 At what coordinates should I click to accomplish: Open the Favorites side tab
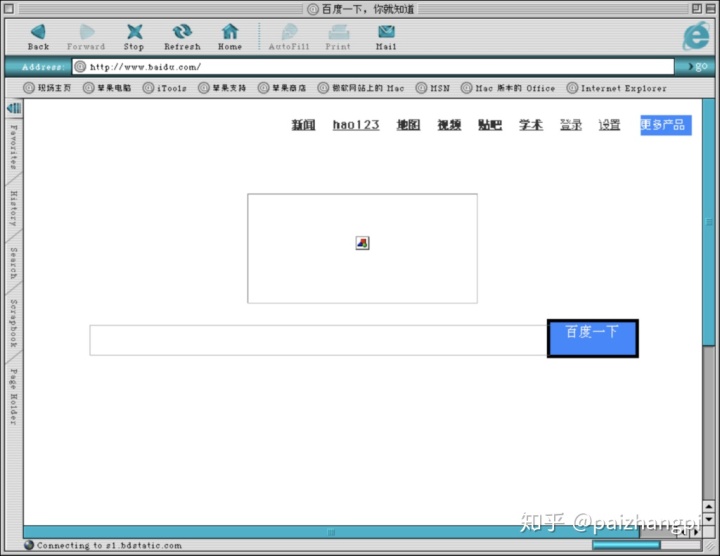(x=14, y=147)
